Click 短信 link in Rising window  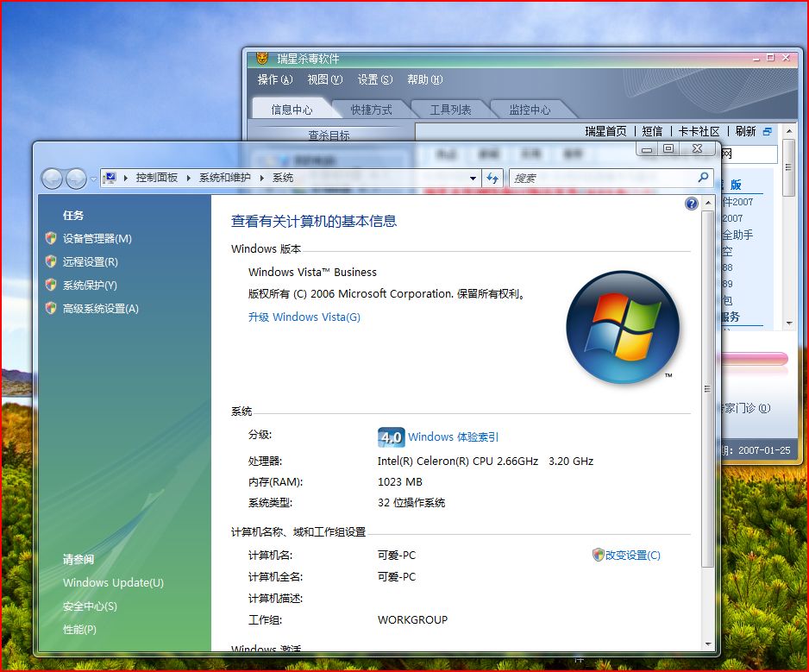pyautogui.click(x=652, y=132)
